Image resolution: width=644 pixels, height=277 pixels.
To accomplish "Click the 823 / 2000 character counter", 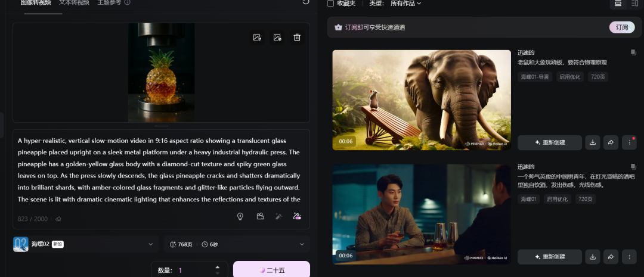I will tap(32, 219).
